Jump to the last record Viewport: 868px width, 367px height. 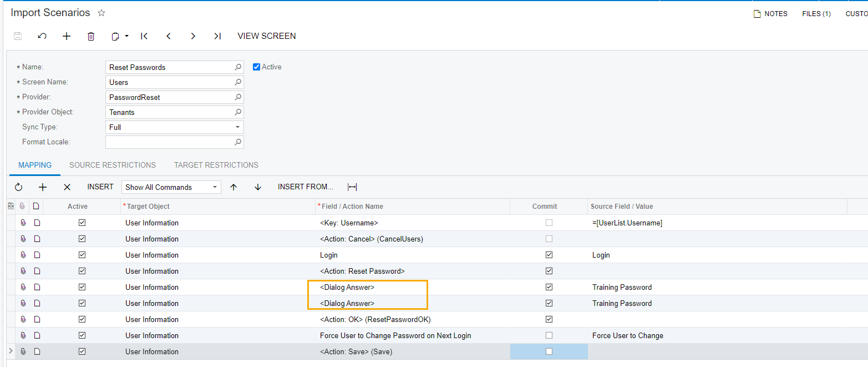217,36
